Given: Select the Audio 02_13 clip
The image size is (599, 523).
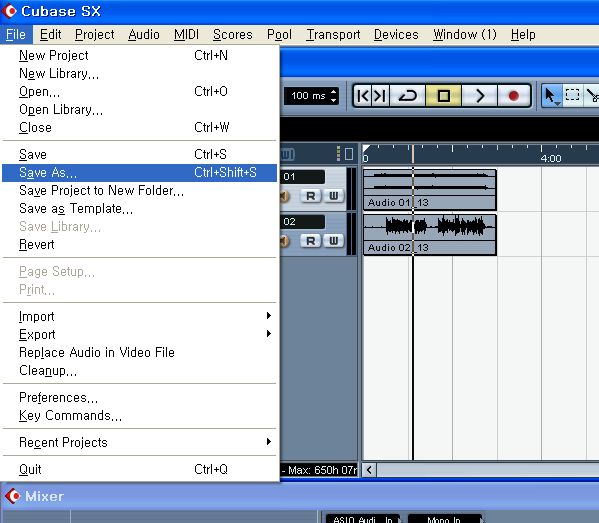Looking at the screenshot, I should tap(430, 235).
